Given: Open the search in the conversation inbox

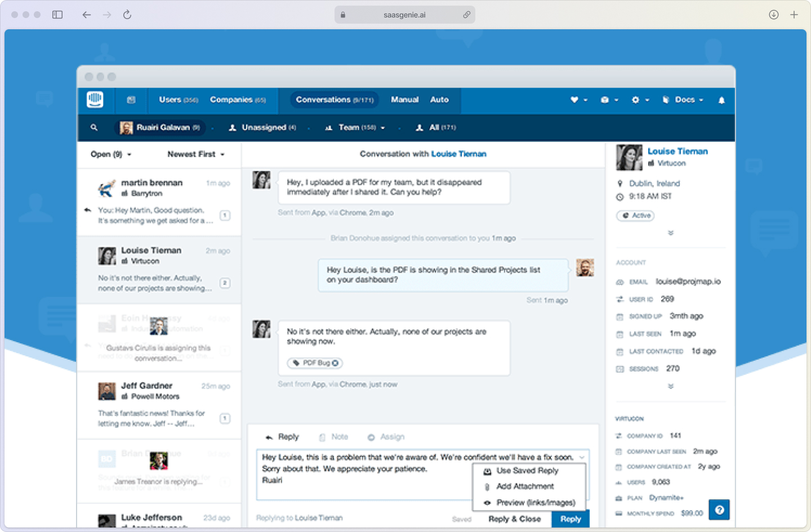Looking at the screenshot, I should (93, 128).
